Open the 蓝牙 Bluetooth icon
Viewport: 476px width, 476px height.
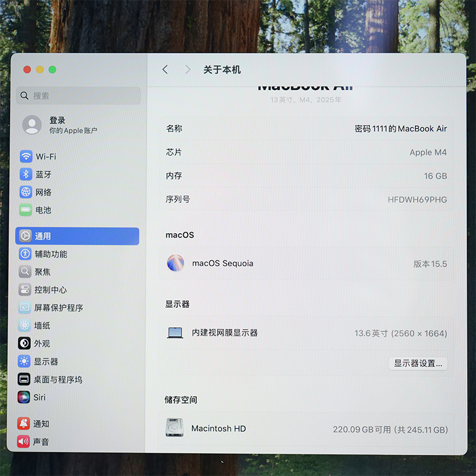pyautogui.click(x=26, y=174)
